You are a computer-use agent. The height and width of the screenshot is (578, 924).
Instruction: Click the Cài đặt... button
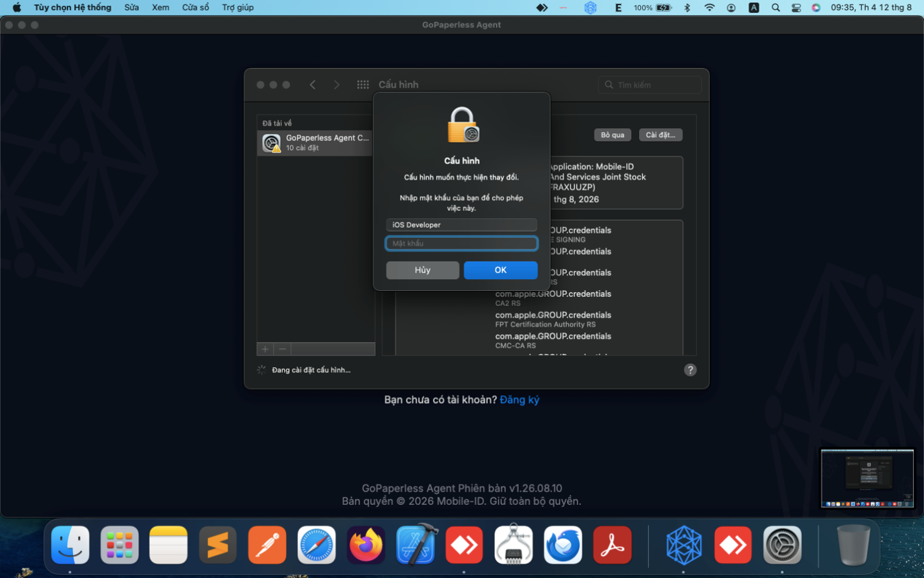[660, 135]
